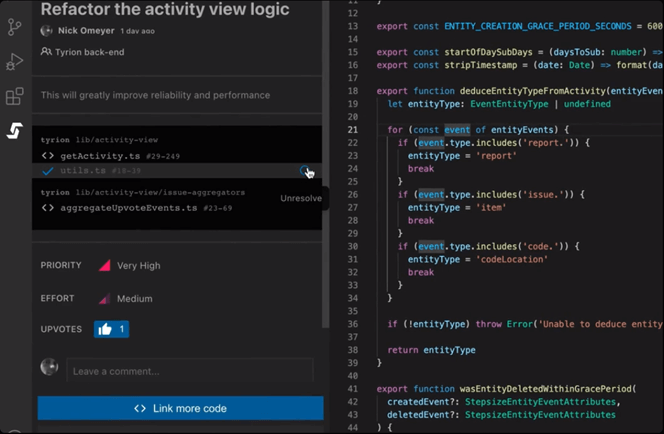Click the Tyrion back-end team icon
Viewport: 664px width, 434px height.
46,52
